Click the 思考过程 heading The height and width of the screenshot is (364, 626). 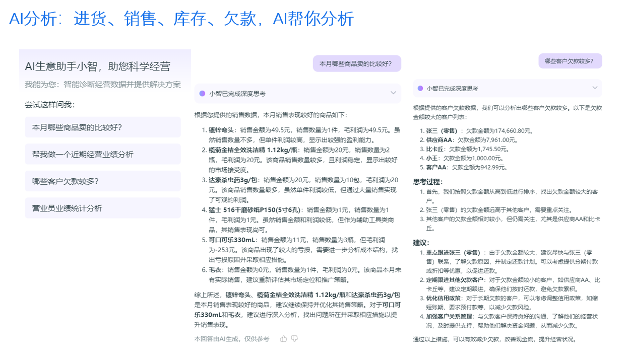(428, 182)
